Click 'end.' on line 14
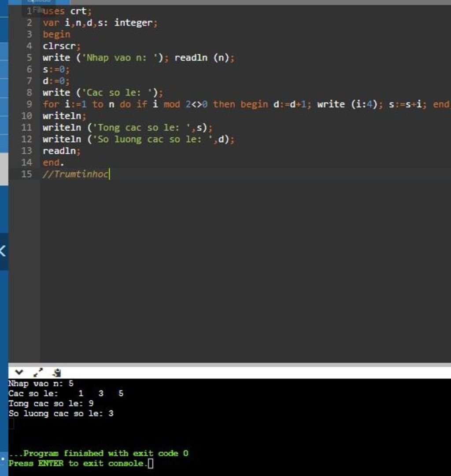451x476 pixels. click(53, 163)
